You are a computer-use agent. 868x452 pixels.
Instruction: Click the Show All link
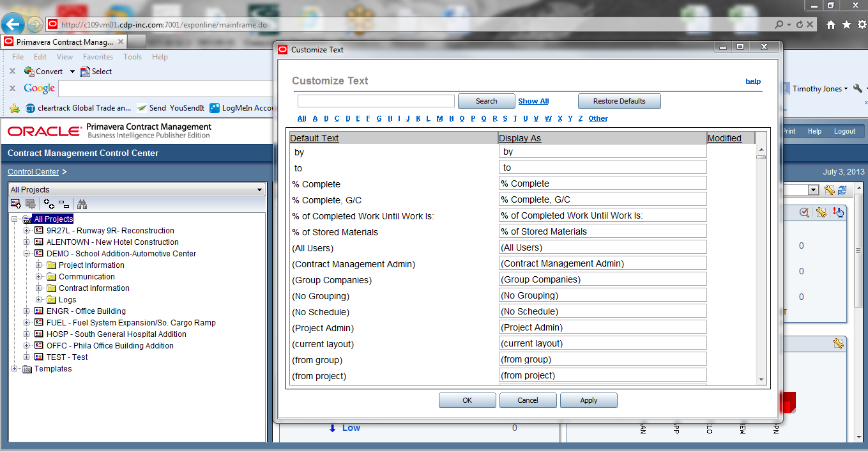[x=533, y=101]
